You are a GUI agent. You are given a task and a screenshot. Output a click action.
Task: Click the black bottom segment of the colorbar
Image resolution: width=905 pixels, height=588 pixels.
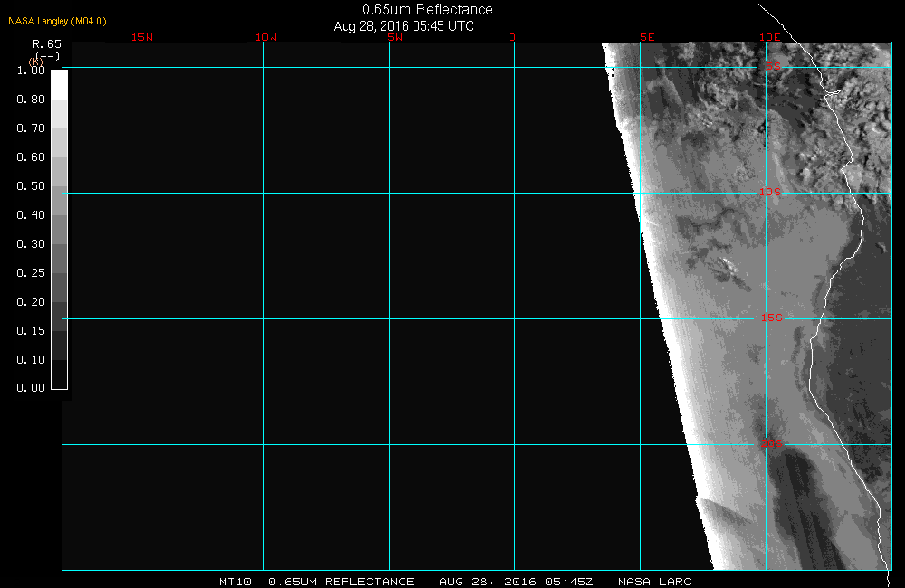[60, 375]
